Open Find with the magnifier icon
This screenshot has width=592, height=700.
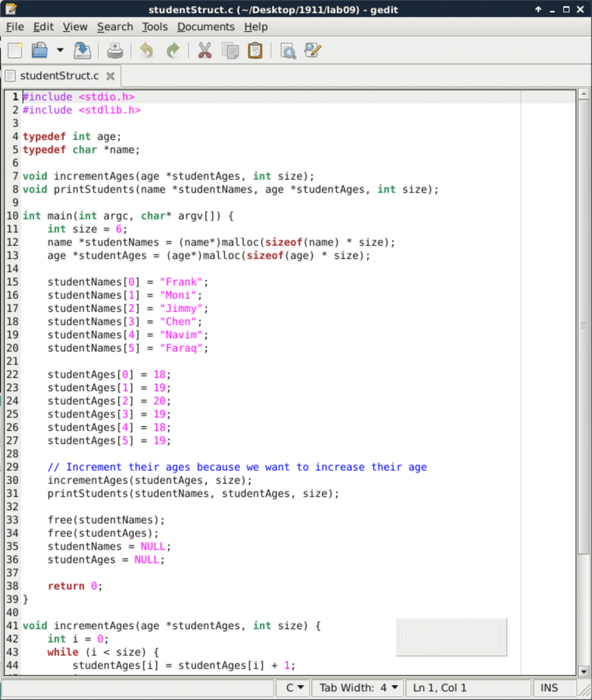(287, 50)
